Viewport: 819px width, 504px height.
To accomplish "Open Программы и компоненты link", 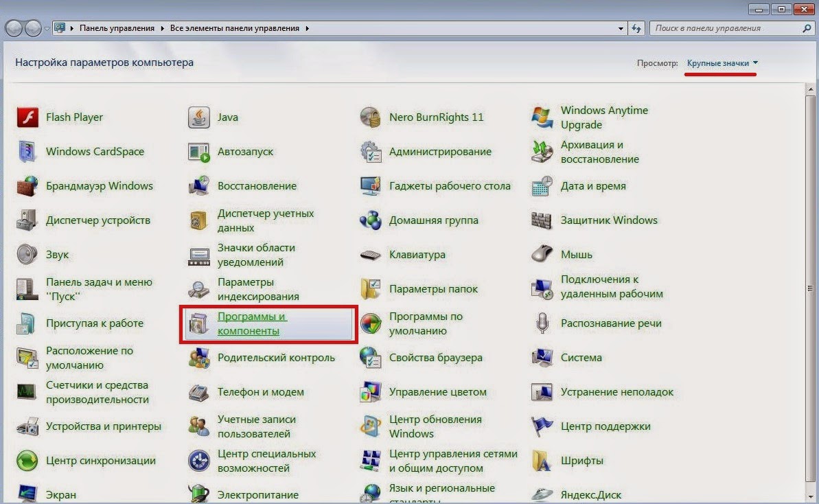I will 252,324.
